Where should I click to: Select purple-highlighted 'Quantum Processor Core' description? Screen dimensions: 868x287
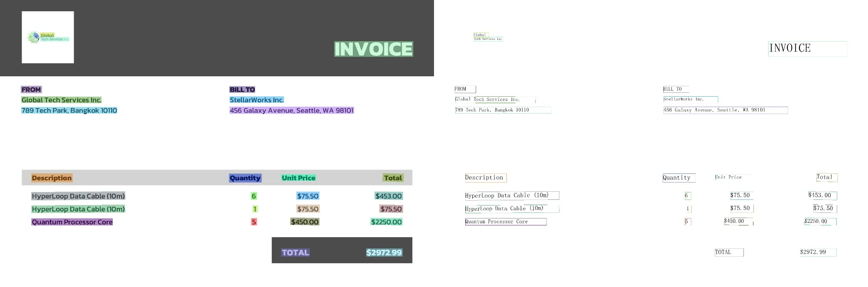point(72,222)
